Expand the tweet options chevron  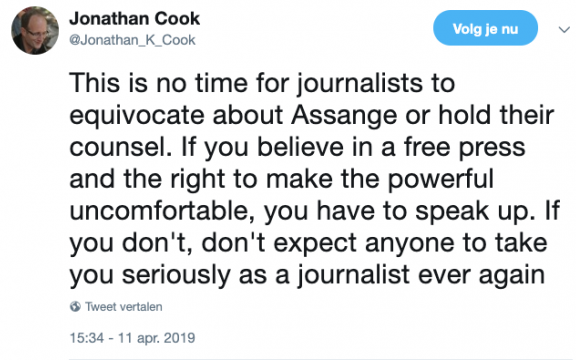coord(564,29)
